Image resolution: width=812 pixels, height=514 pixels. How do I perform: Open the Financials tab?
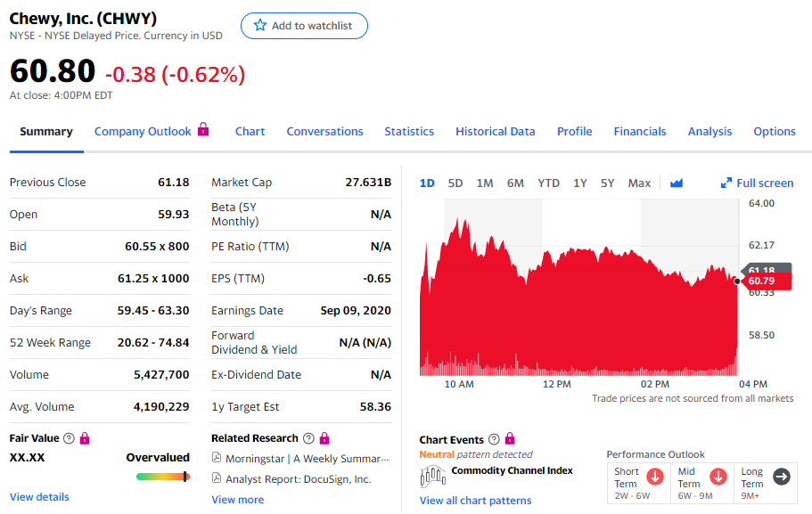point(640,131)
